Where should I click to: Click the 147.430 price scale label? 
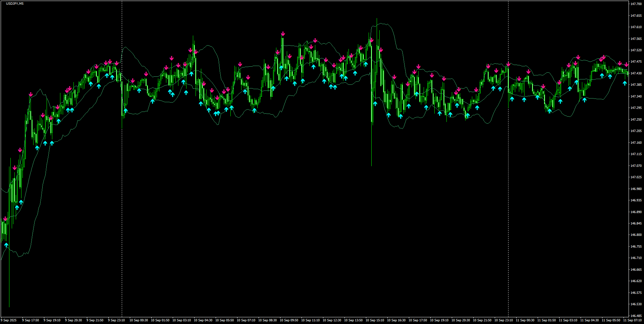pyautogui.click(x=636, y=73)
